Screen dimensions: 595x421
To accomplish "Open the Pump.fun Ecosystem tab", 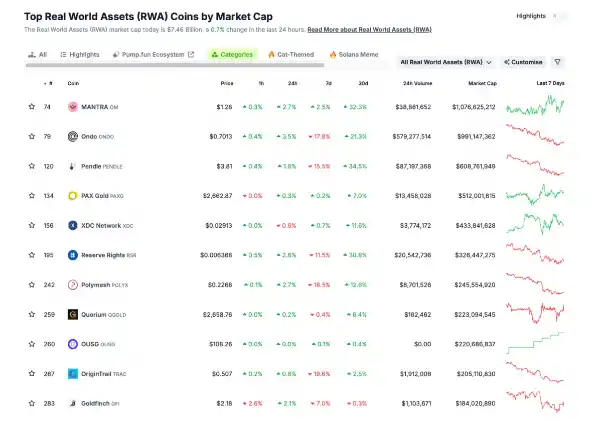I will tap(153, 55).
